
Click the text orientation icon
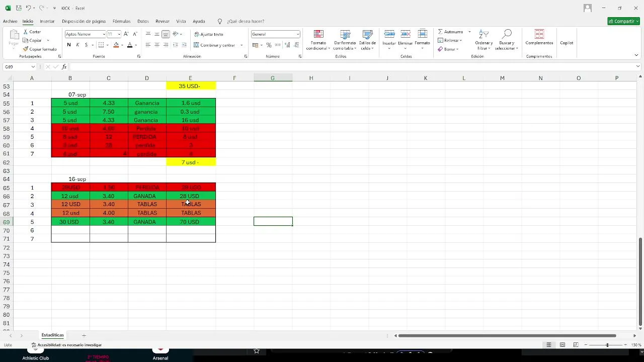176,34
